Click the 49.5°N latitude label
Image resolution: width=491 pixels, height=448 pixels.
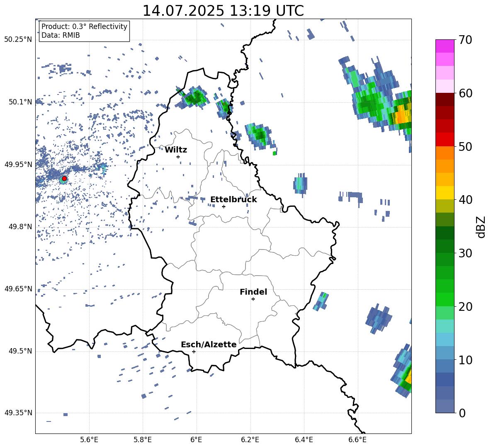click(20, 351)
